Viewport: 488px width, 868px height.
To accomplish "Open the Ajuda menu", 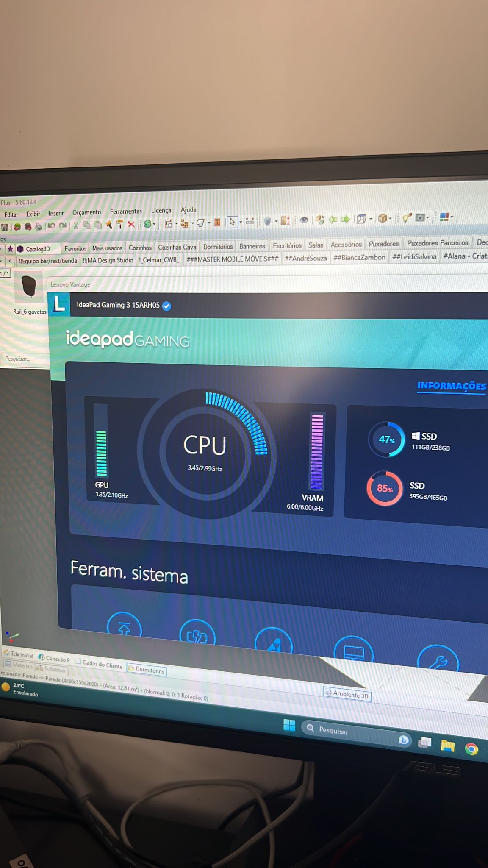I will click(x=189, y=210).
